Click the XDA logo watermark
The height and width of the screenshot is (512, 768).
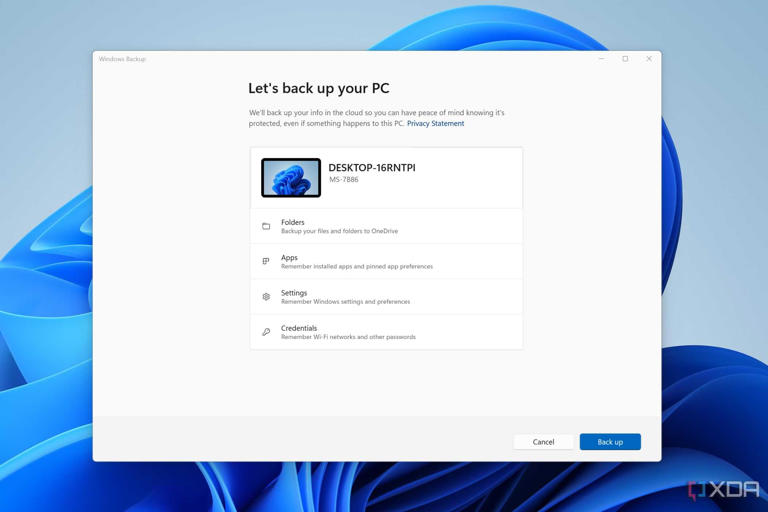pyautogui.click(x=723, y=489)
